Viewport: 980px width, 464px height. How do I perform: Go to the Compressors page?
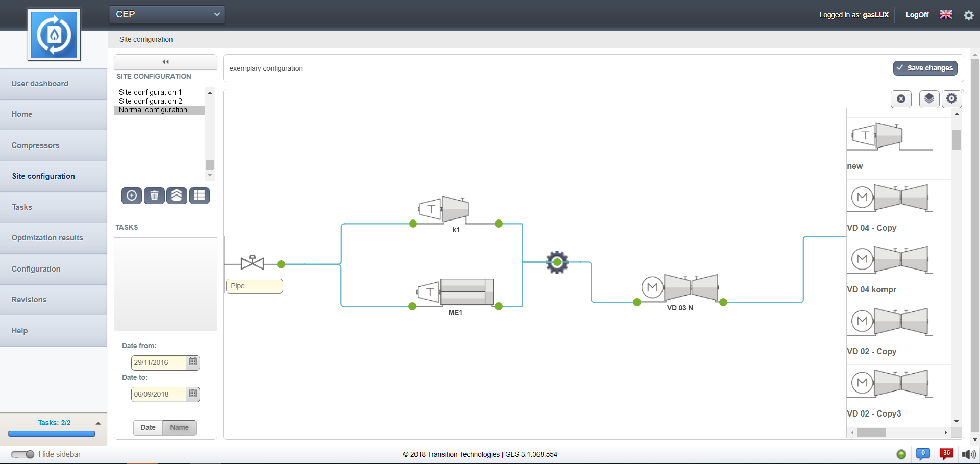coord(36,145)
